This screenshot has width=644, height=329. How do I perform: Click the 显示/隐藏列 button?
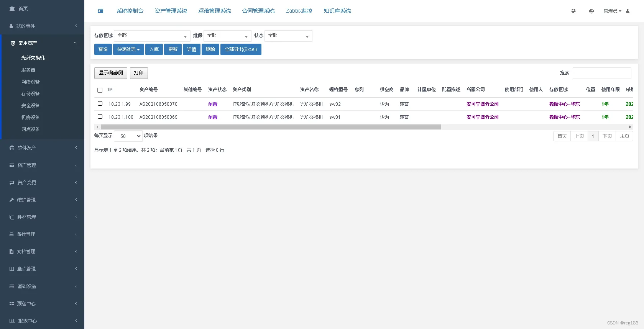click(x=111, y=73)
